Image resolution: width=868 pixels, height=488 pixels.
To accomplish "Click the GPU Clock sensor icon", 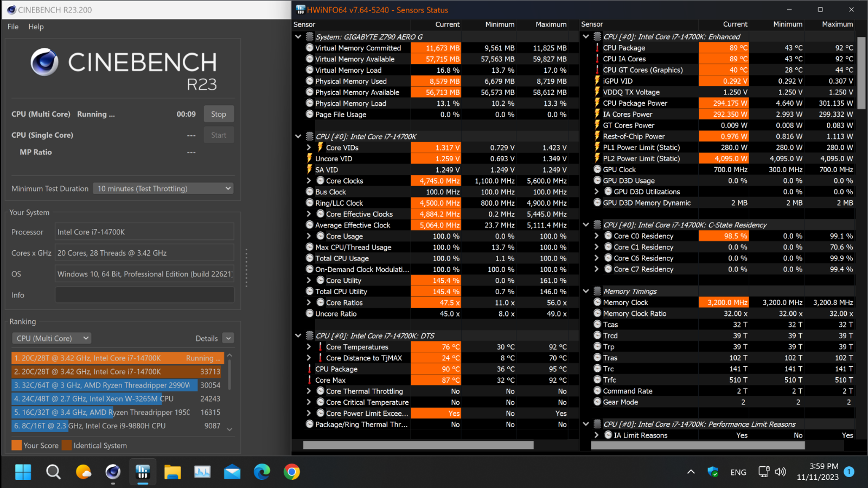I will 597,169.
